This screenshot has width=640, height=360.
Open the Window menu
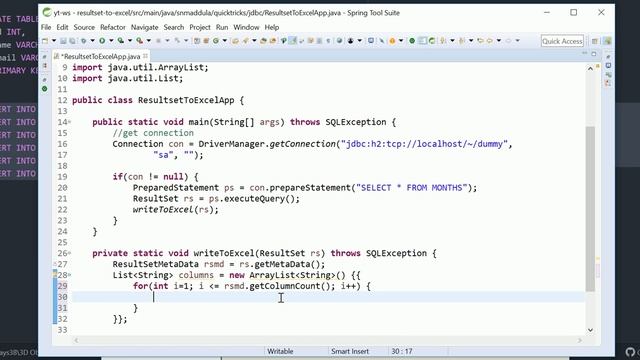click(x=246, y=27)
